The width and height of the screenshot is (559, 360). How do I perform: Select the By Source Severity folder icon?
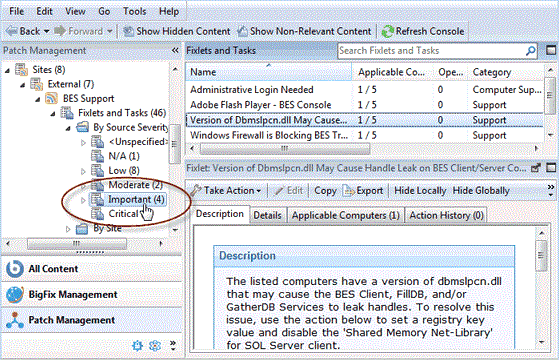click(x=82, y=127)
